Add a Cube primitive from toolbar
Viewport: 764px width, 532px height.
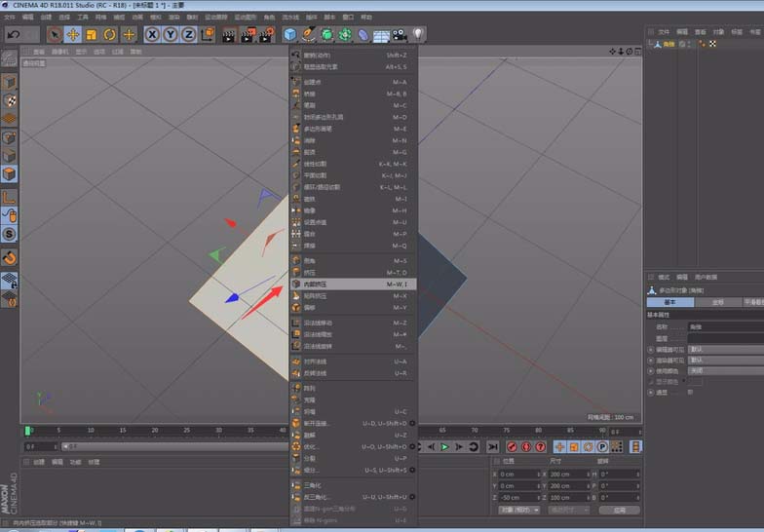click(290, 35)
